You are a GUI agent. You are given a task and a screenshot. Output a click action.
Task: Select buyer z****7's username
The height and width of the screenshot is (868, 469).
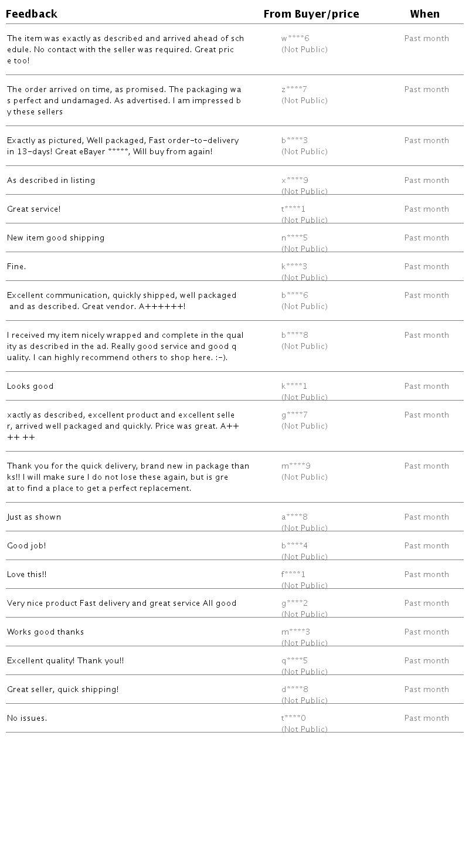point(294,90)
